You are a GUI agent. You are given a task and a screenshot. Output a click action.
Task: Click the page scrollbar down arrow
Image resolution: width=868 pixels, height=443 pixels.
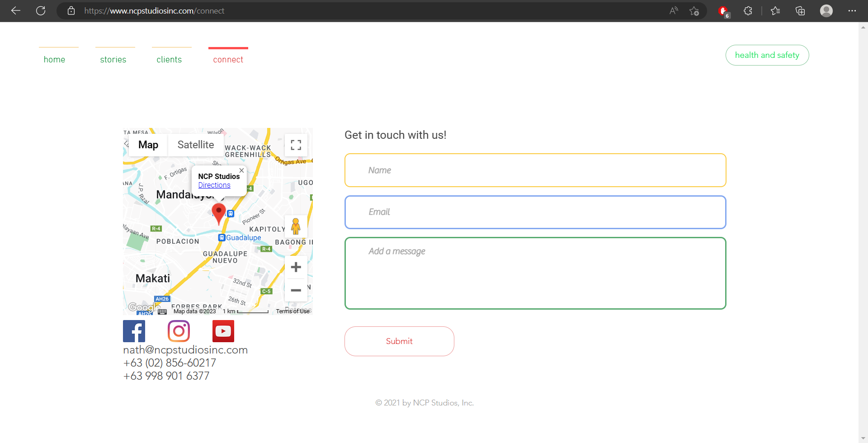click(863, 438)
